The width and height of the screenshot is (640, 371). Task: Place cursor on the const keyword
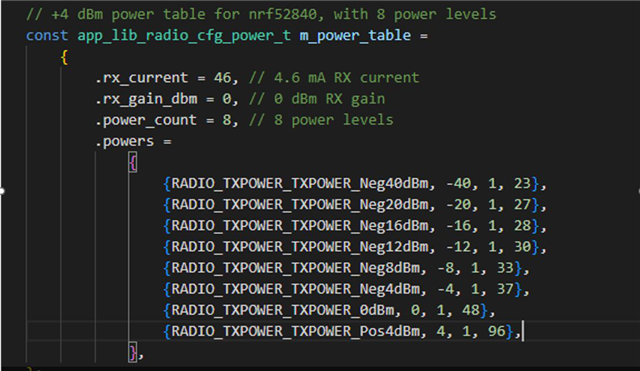click(x=47, y=36)
